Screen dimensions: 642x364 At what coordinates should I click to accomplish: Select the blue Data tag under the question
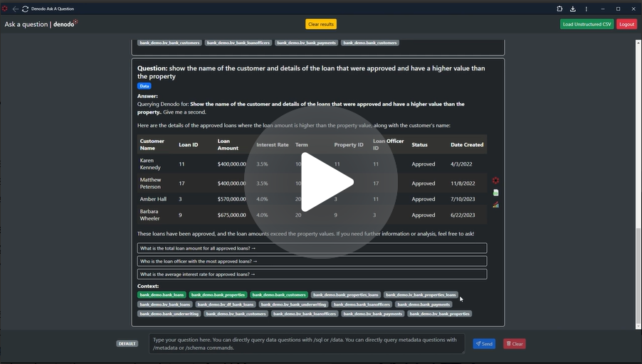point(144,86)
